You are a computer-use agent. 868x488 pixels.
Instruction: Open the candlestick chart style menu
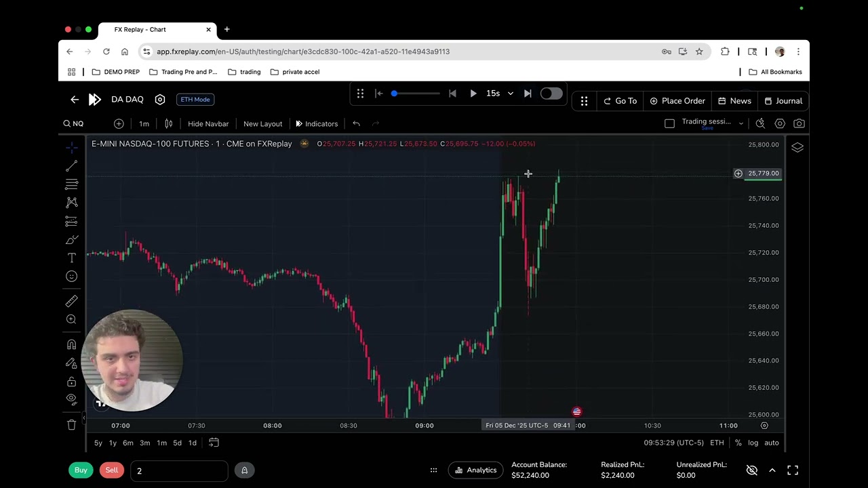(x=168, y=123)
